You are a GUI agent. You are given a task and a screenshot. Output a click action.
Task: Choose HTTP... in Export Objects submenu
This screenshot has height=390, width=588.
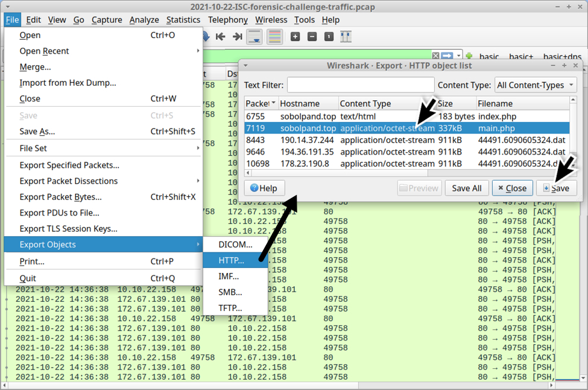pos(232,260)
